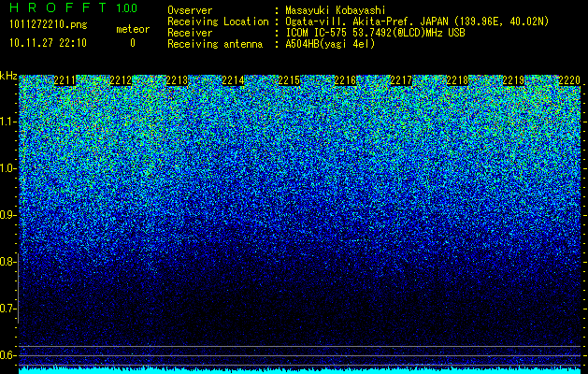Viewport: 588px width, 374px height.
Task: Click the 0.7 frequency axis label
Action: (7, 309)
